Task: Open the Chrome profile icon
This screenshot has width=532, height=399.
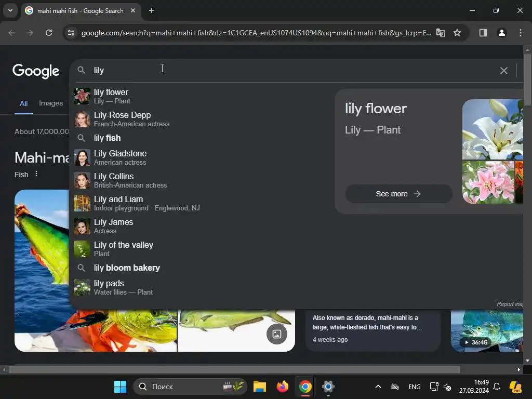Action: (x=501, y=33)
